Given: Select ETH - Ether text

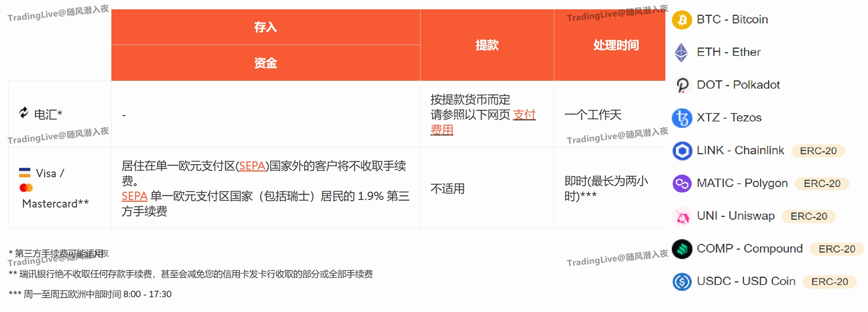Looking at the screenshot, I should pos(729,52).
